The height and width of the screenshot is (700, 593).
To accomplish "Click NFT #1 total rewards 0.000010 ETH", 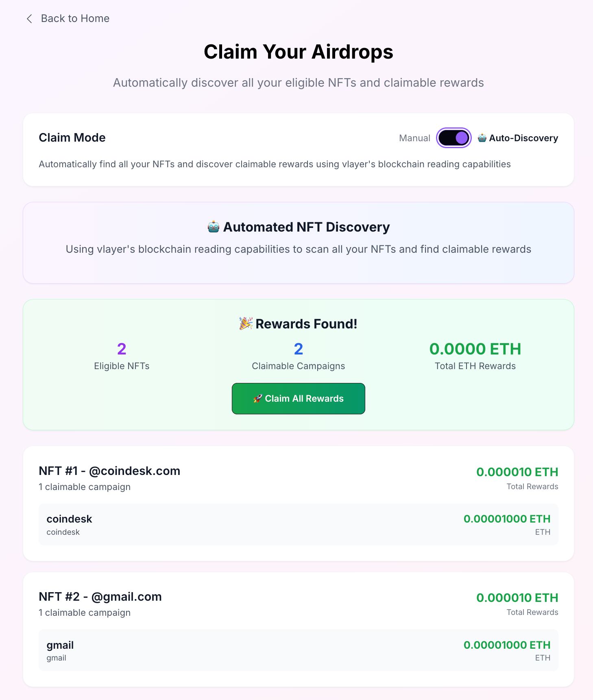I will [x=517, y=472].
